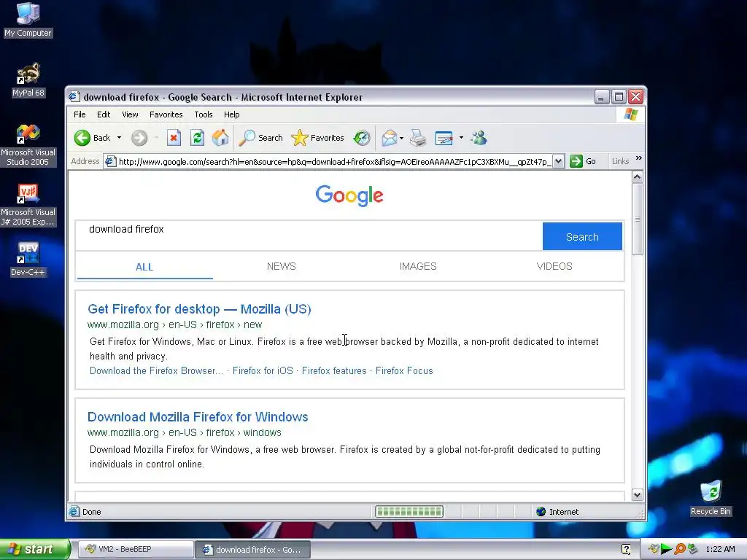747x560 pixels.
Task: Open the File menu
Action: pyautogui.click(x=80, y=114)
